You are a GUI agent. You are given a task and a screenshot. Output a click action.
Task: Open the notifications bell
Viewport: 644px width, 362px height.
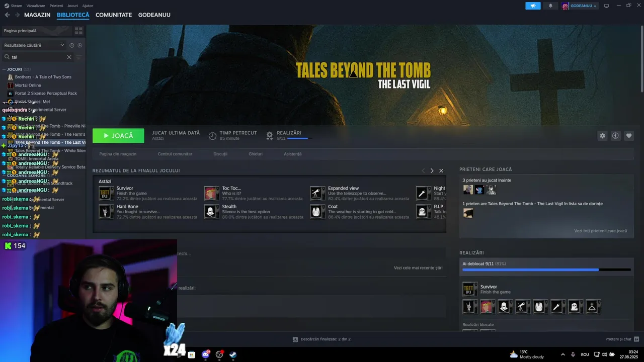click(x=550, y=6)
